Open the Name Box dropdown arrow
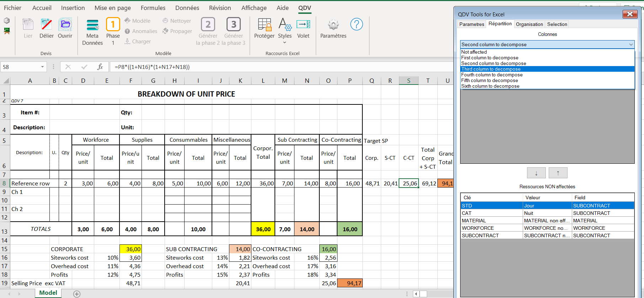 tap(42, 67)
